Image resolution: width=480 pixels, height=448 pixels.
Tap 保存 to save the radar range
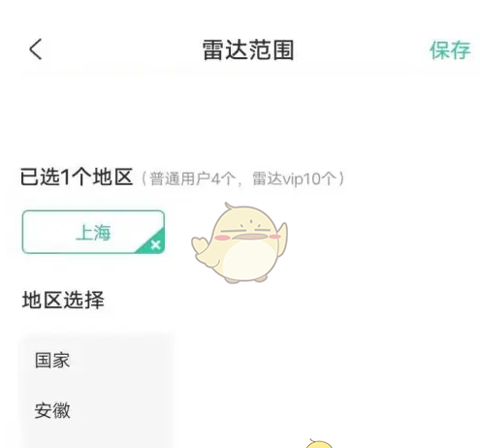click(x=450, y=50)
